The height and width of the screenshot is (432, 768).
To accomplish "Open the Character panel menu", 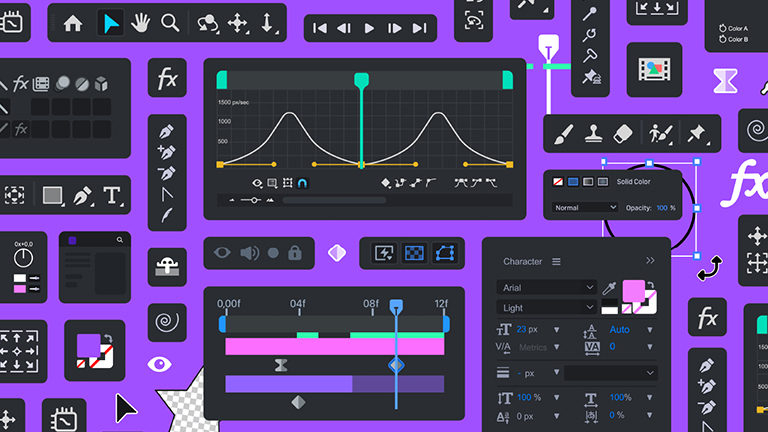I will 556,262.
